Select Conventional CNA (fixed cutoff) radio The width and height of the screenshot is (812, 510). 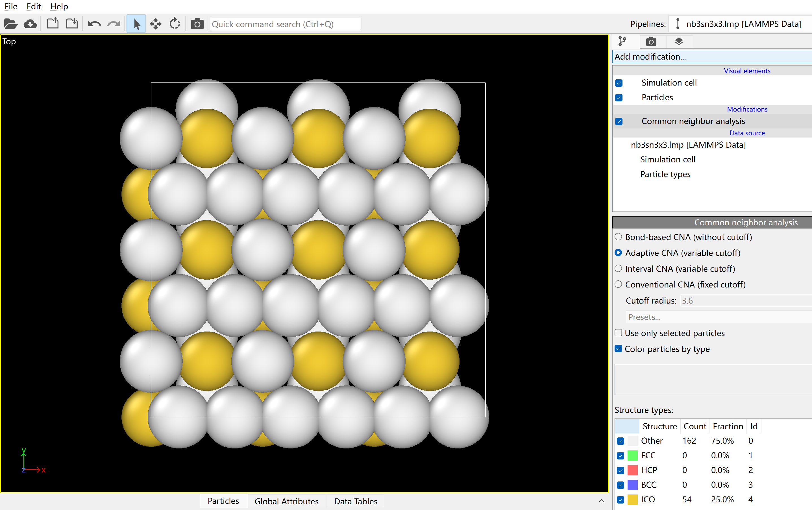618,284
